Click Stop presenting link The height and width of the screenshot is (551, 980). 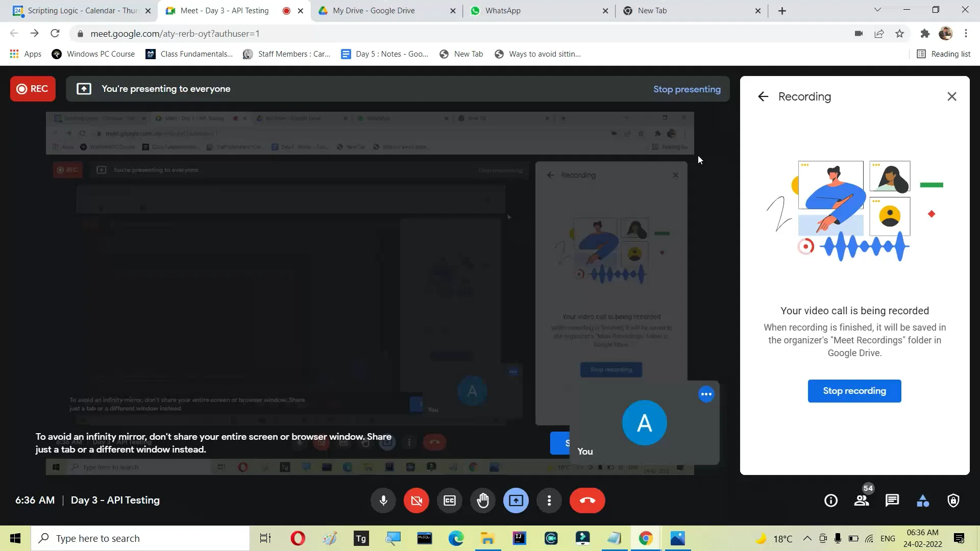[687, 89]
